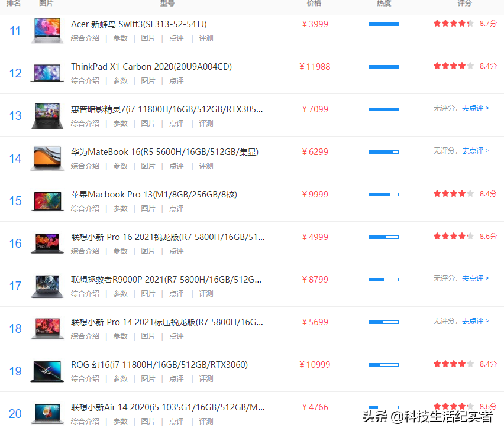Click 去点评 for 联想小新 Pro 14
The width and height of the screenshot is (504, 434).
(476, 320)
